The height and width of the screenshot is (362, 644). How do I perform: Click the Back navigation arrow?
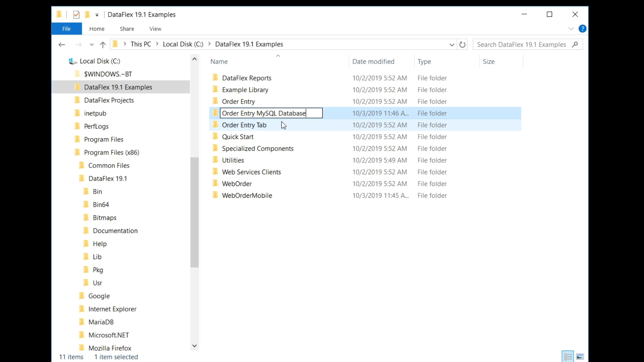(61, 45)
